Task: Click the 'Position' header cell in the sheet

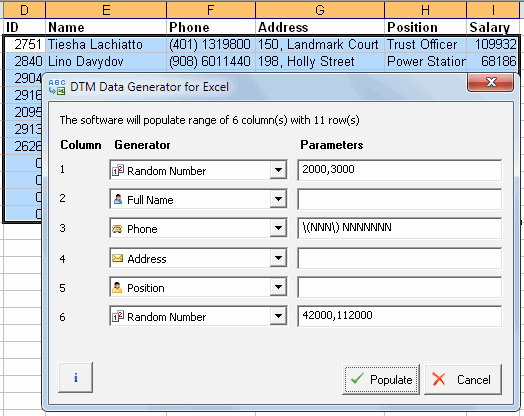Action: point(425,27)
